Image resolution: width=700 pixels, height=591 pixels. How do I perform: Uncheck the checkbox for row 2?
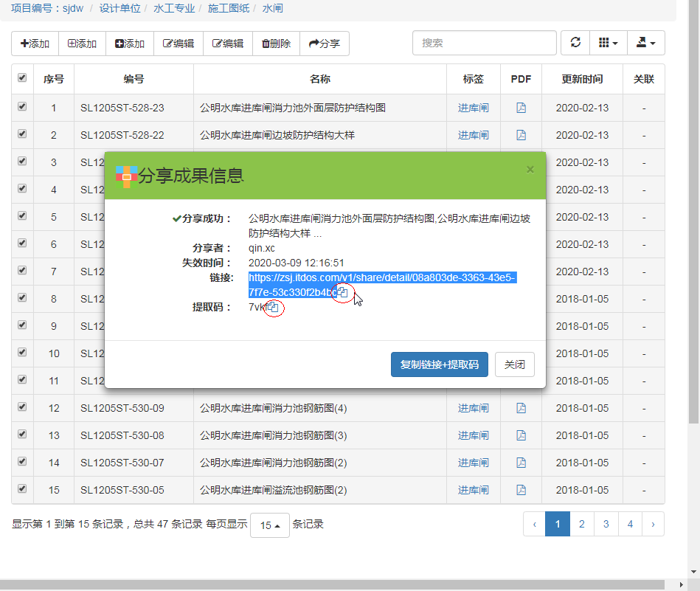click(22, 134)
